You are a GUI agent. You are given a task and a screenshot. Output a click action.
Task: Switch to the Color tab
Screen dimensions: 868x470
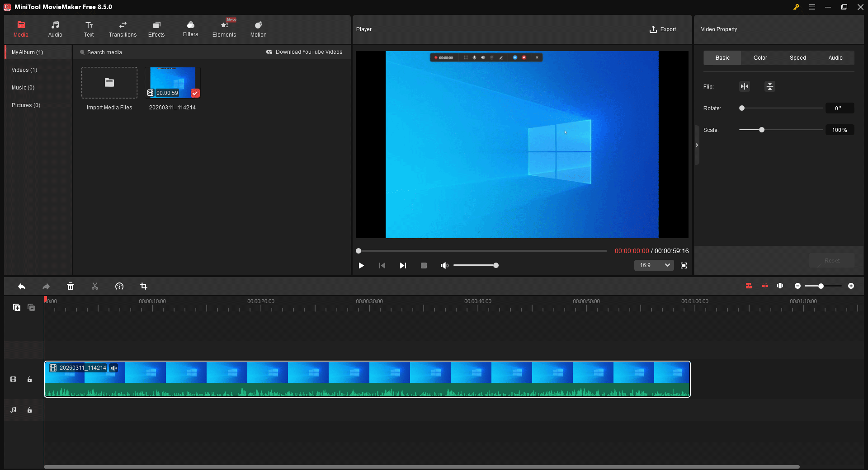tap(760, 57)
